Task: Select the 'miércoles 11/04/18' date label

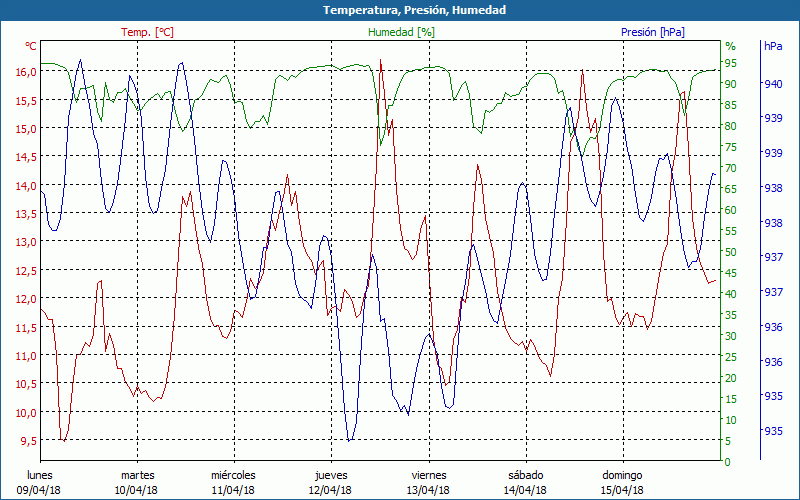Action: 234,482
